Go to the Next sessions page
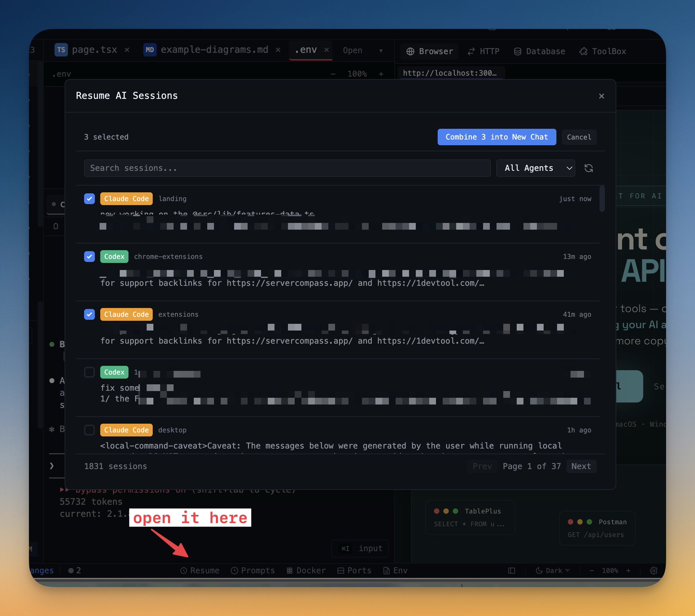Viewport: 695px width, 616px height. coord(581,466)
